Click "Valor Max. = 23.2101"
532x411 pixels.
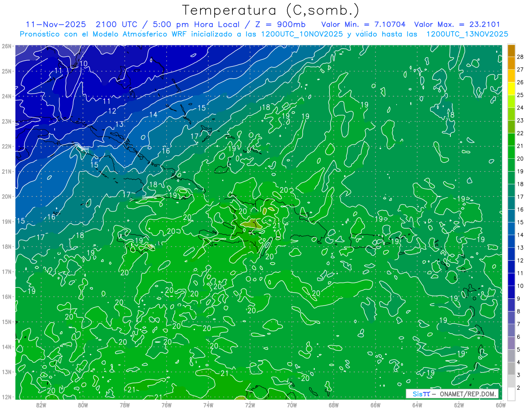point(458,24)
